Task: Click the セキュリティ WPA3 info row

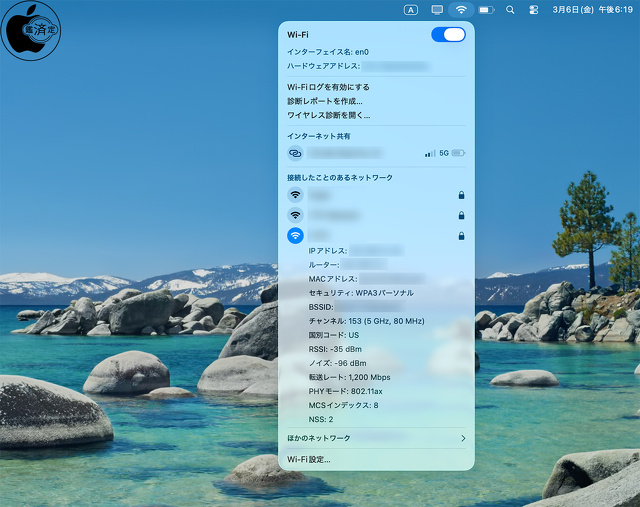Action: (361, 293)
